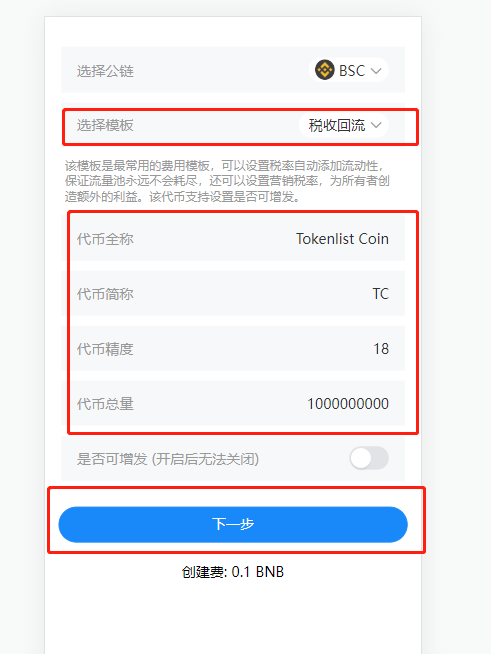Image resolution: width=491 pixels, height=654 pixels.
Task: Click the 代币精度 label
Action: 105,349
